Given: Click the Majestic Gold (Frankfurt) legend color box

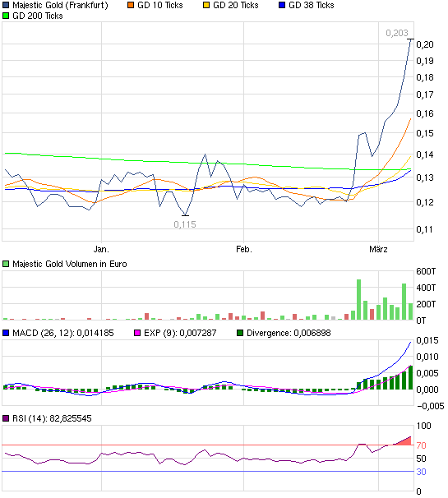Looking at the screenshot, I should [x=6, y=5].
